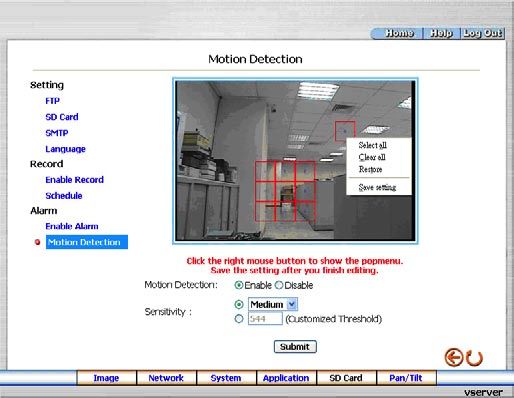Select the Enable motion detection radio

coord(239,285)
